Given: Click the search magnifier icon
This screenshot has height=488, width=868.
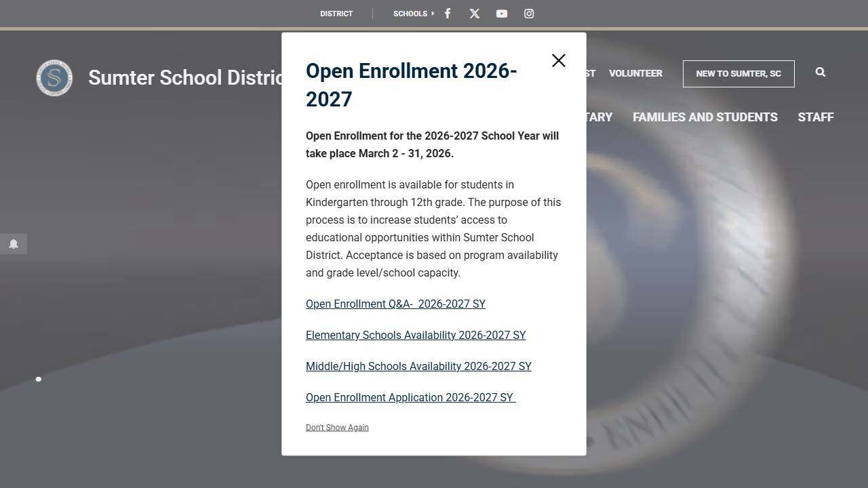Looking at the screenshot, I should tap(820, 73).
